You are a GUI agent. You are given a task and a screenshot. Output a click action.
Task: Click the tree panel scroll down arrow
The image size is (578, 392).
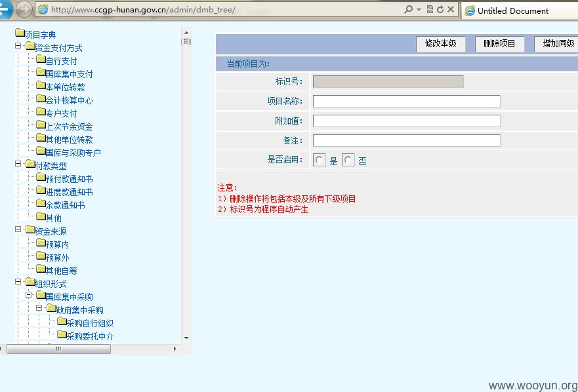pyautogui.click(x=186, y=338)
